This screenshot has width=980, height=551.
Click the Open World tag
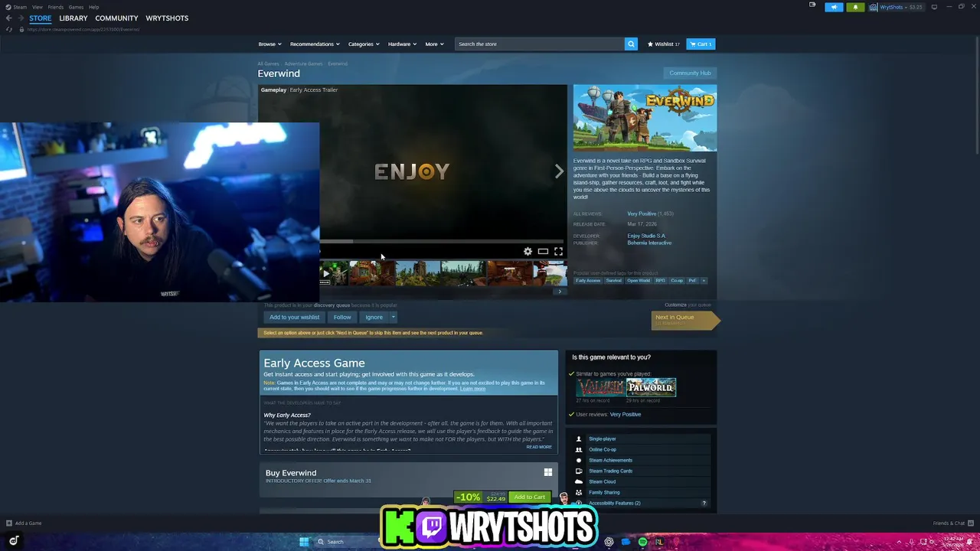639,280
